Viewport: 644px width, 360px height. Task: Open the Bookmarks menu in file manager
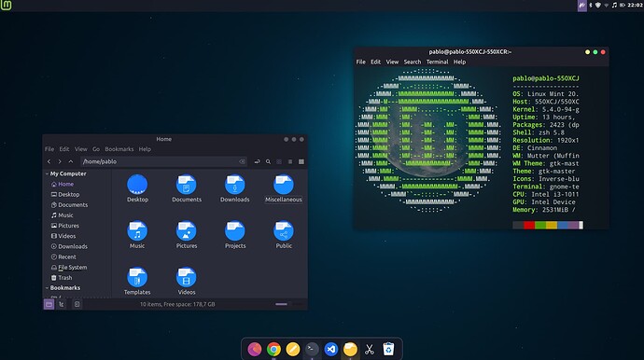click(x=119, y=149)
